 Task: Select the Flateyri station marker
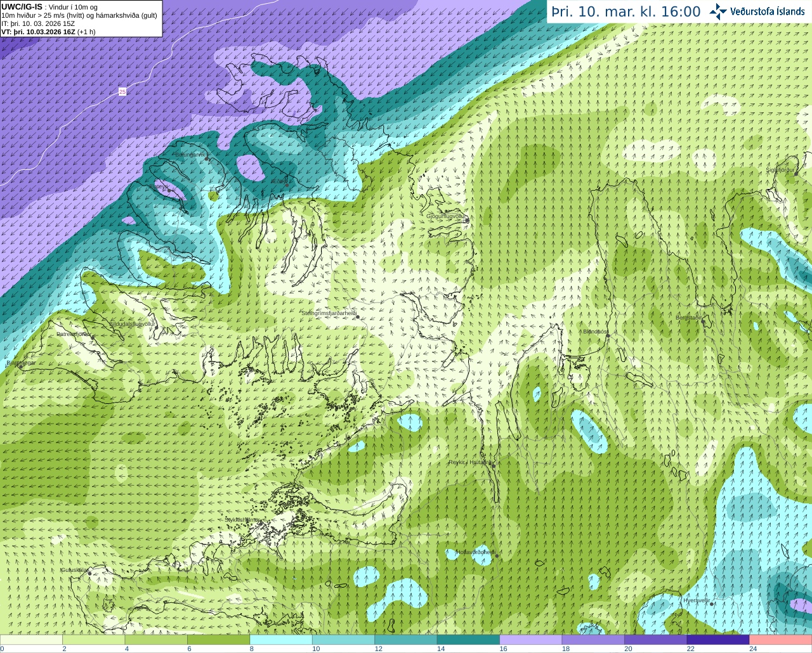[169, 190]
